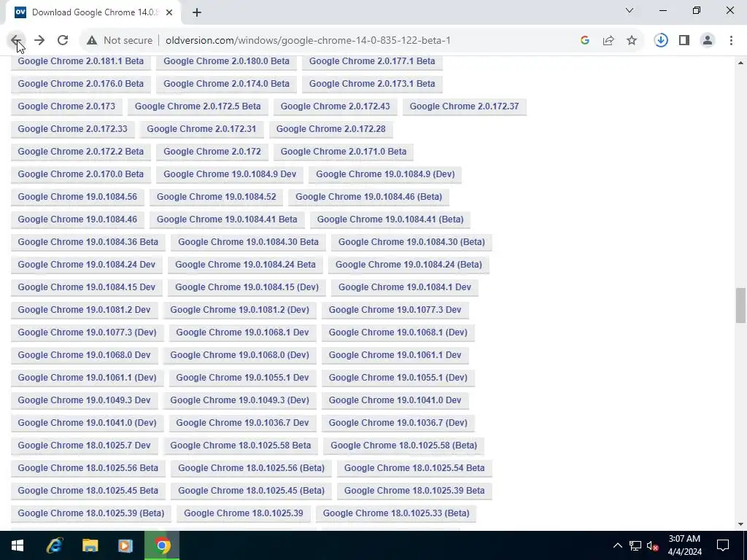Open Google Chrome 19.0.1084.41 Beta link
The image size is (747, 560).
pyautogui.click(x=227, y=219)
